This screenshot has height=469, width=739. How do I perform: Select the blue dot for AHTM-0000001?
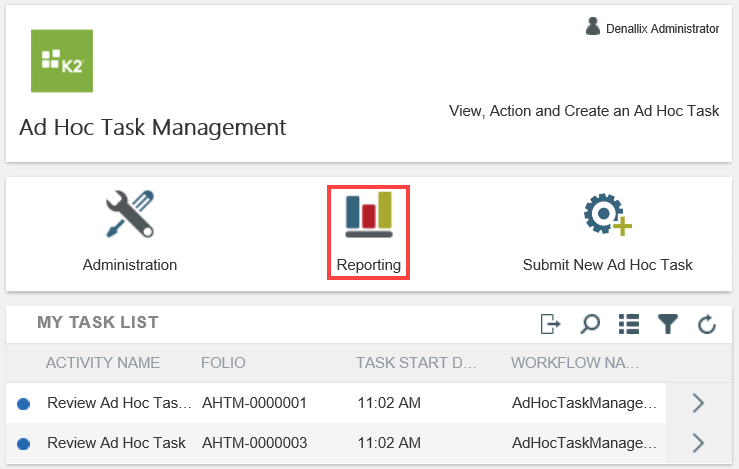24,404
